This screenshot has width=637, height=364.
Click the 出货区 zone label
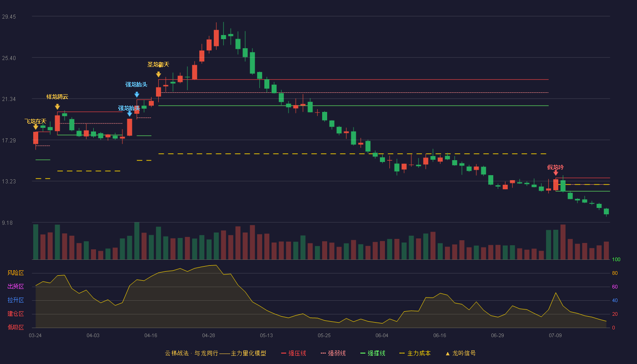click(x=15, y=287)
